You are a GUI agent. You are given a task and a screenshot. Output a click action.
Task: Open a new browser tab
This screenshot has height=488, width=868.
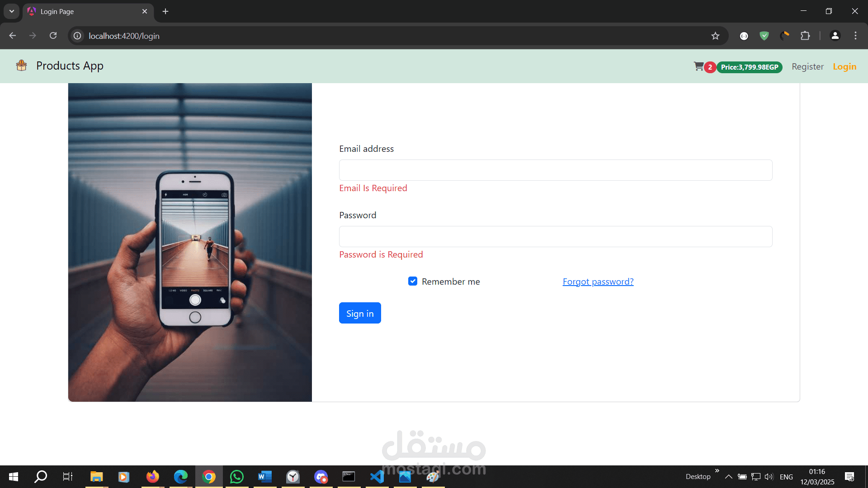(165, 11)
